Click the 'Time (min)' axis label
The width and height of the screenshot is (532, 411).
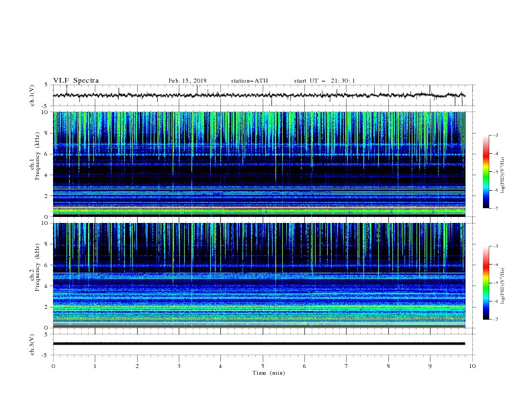click(269, 373)
